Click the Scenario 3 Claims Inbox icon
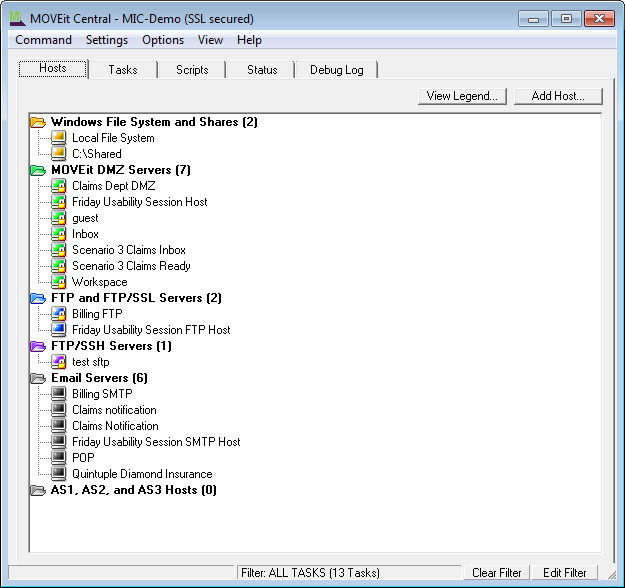The image size is (625, 588). click(x=59, y=250)
